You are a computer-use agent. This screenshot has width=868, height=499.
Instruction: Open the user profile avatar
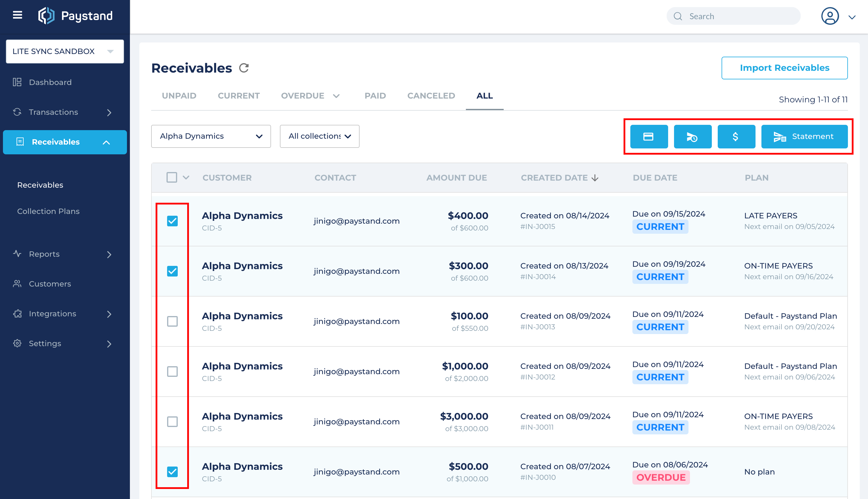tap(830, 16)
